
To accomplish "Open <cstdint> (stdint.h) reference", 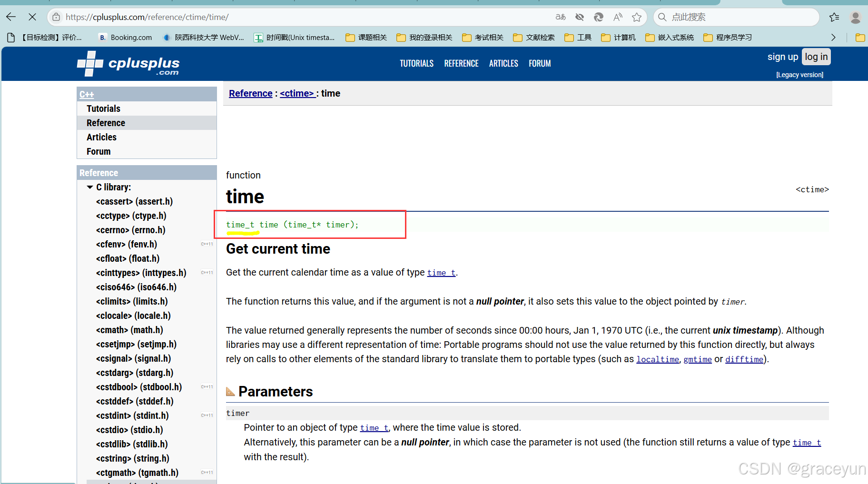I will 132,416.
